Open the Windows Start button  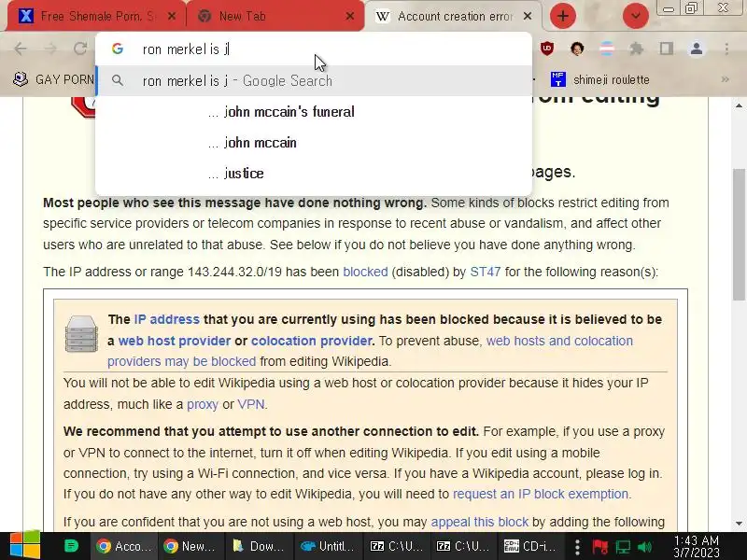click(x=25, y=546)
